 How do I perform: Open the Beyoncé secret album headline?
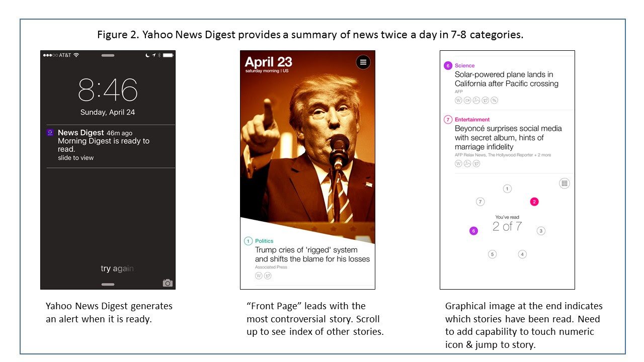tap(508, 138)
